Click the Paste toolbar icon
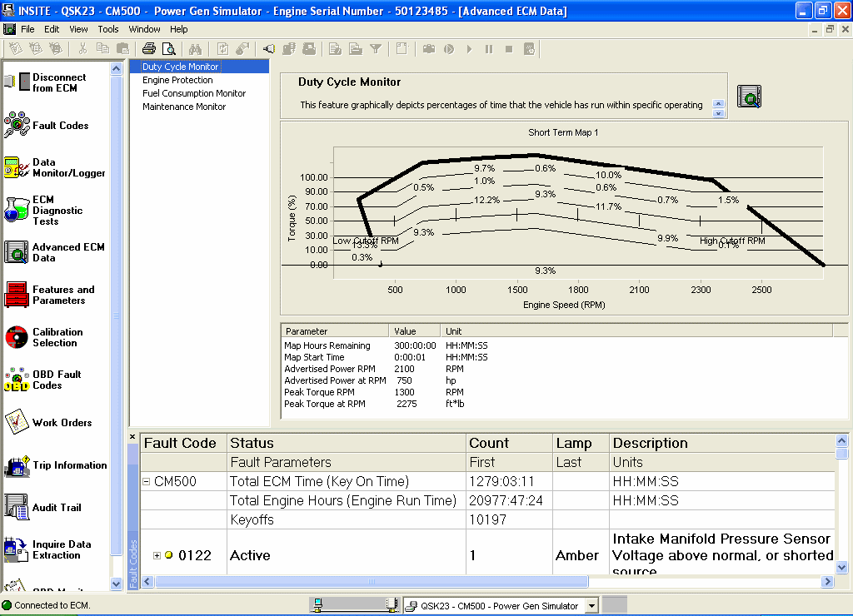 point(123,49)
